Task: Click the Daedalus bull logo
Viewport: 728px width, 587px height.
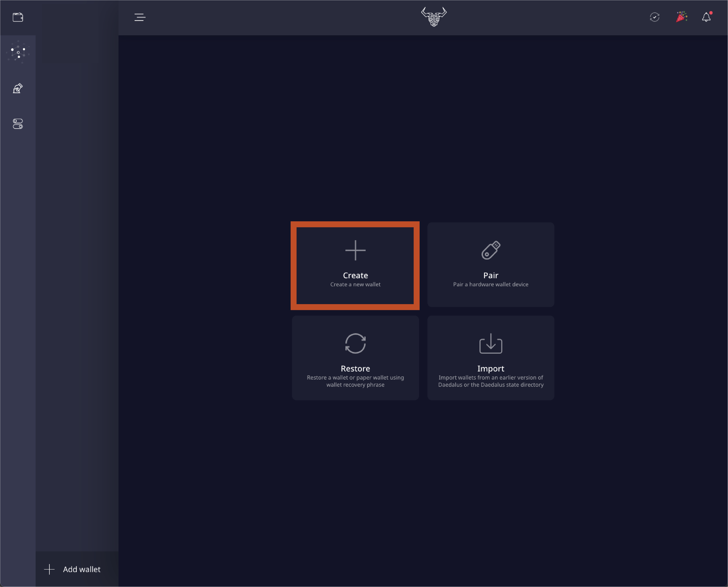Action: [x=434, y=17]
